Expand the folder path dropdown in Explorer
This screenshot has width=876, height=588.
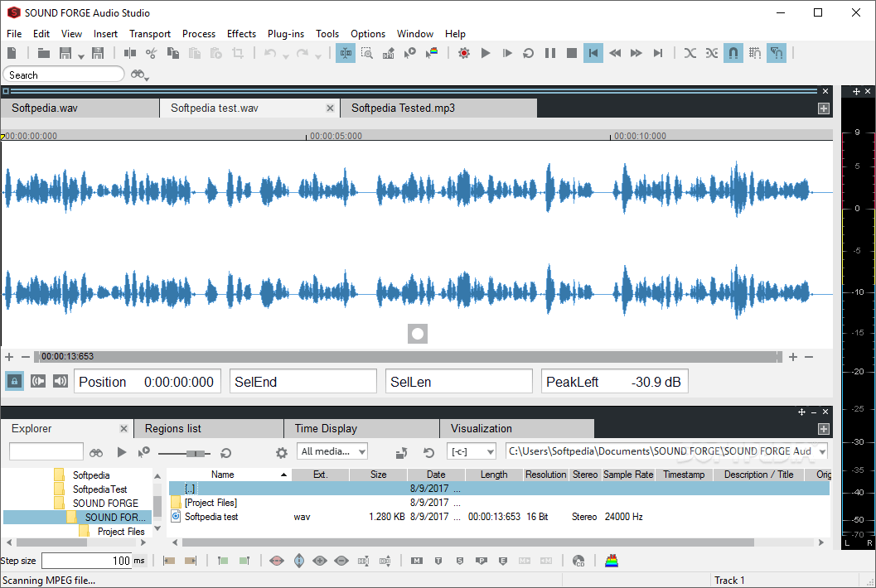pyautogui.click(x=822, y=451)
